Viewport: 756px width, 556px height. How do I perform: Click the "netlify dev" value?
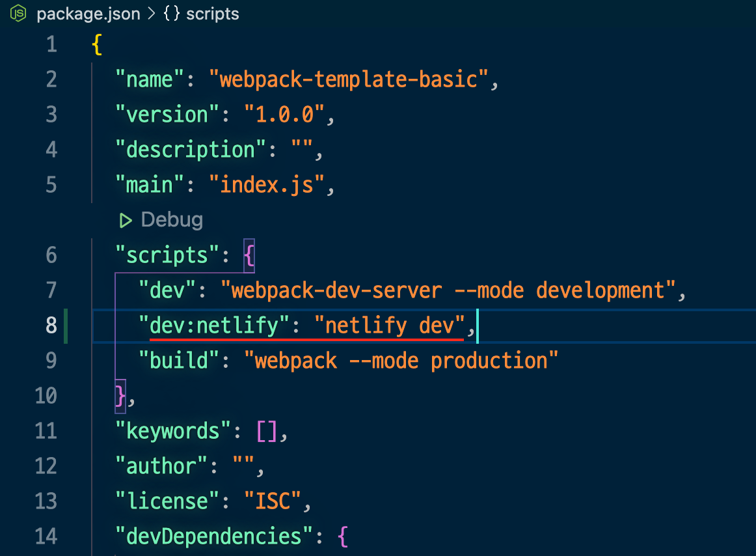[x=390, y=326]
